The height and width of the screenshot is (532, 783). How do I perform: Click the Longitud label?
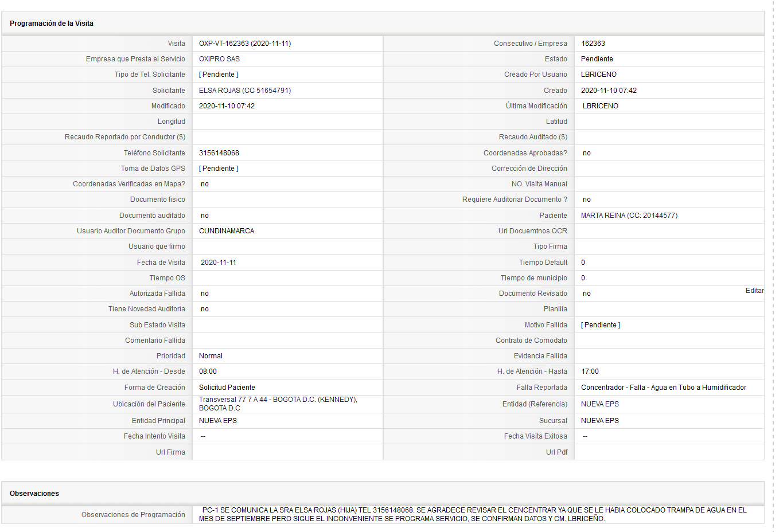pyautogui.click(x=172, y=122)
